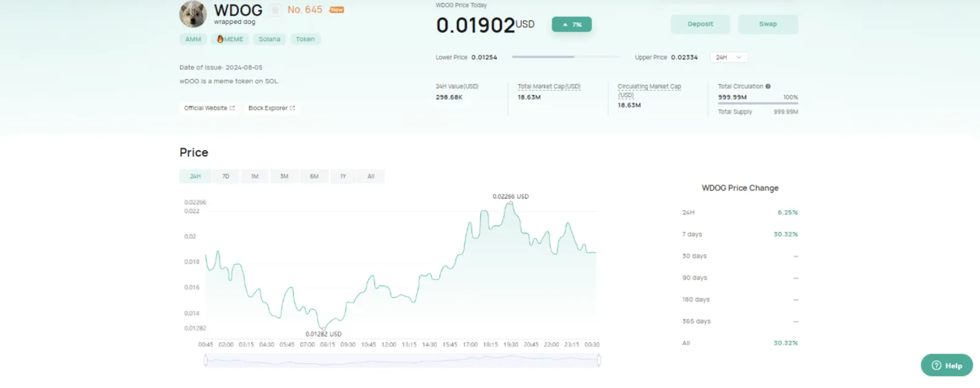Click the left handle of chart range slider
The height and width of the screenshot is (388, 980).
point(205,360)
